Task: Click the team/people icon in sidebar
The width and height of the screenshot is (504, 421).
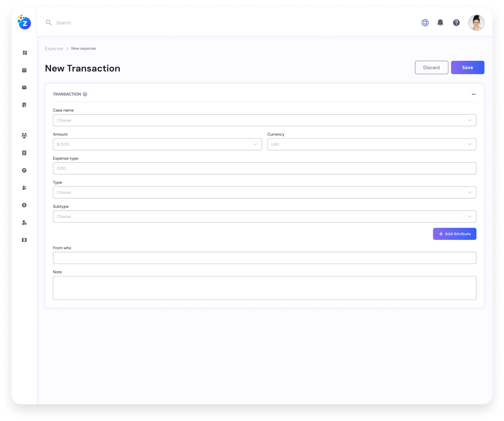Action: click(24, 135)
